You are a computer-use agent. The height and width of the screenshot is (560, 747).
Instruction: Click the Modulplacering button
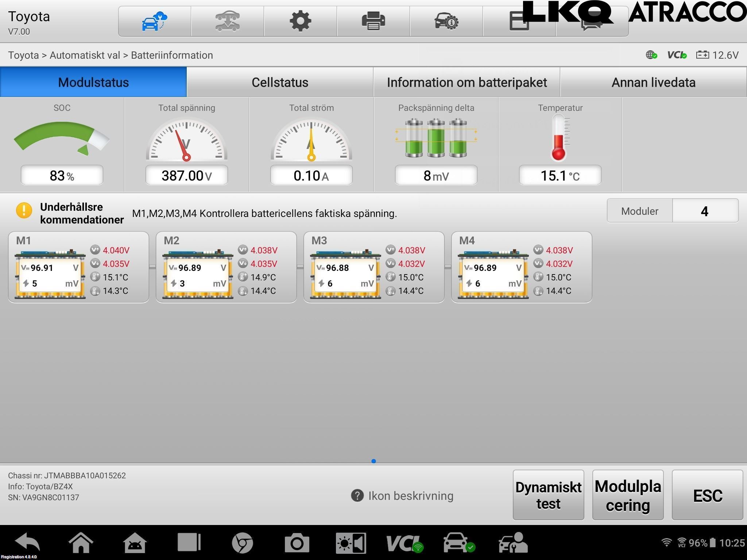(x=628, y=495)
